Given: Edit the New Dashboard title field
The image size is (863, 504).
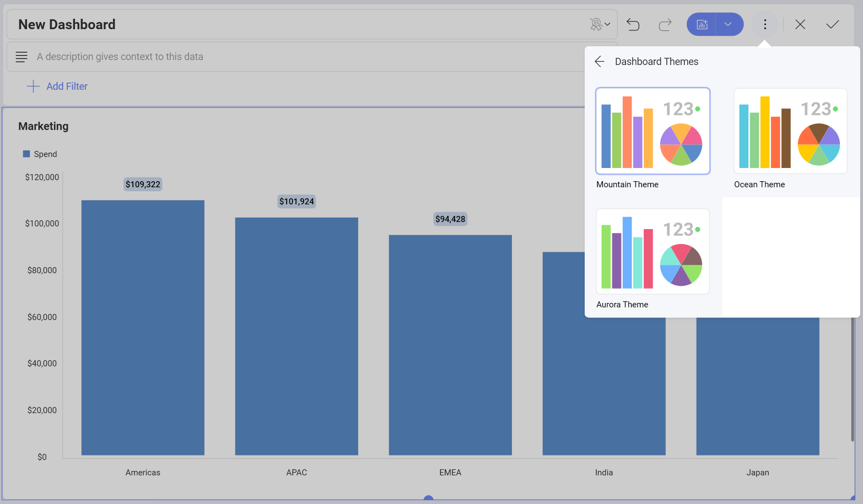Looking at the screenshot, I should [x=276, y=24].
